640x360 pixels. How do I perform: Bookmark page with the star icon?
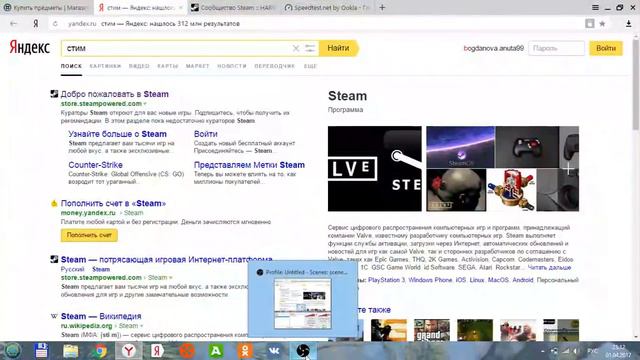point(602,24)
